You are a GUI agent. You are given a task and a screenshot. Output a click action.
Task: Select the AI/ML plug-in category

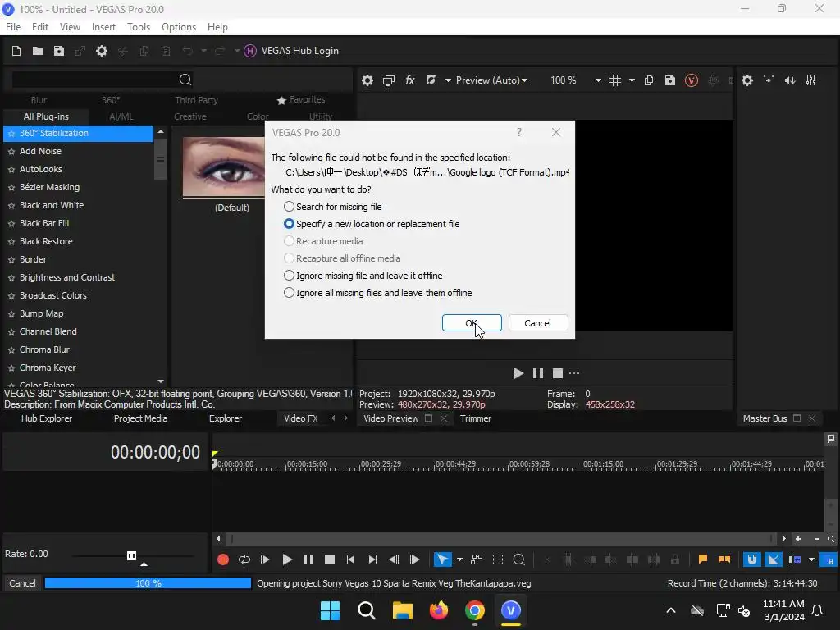(121, 116)
